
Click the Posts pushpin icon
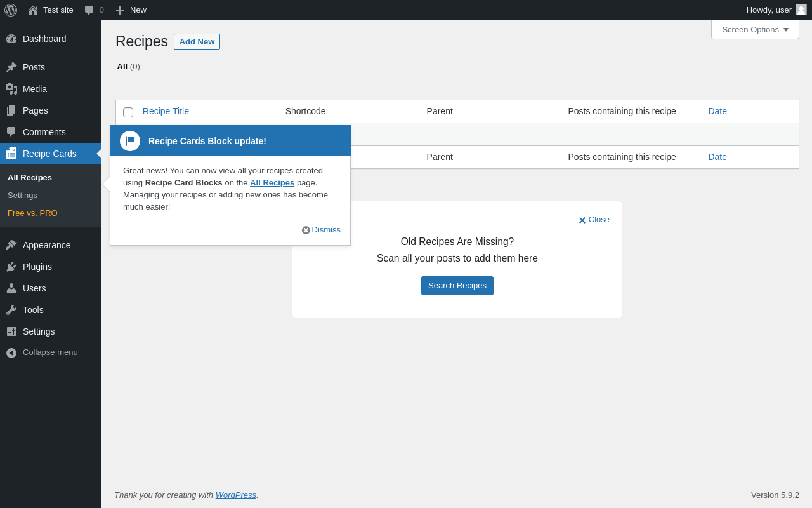(x=11, y=67)
